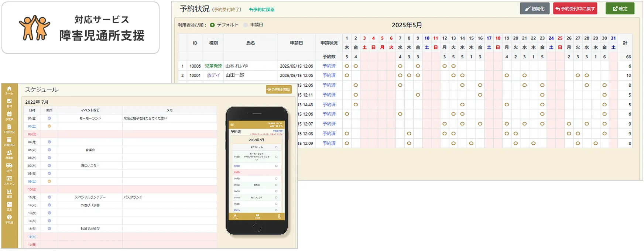Click the 予約表 title on the phone
This screenshot has height=251, width=644.
236,132
